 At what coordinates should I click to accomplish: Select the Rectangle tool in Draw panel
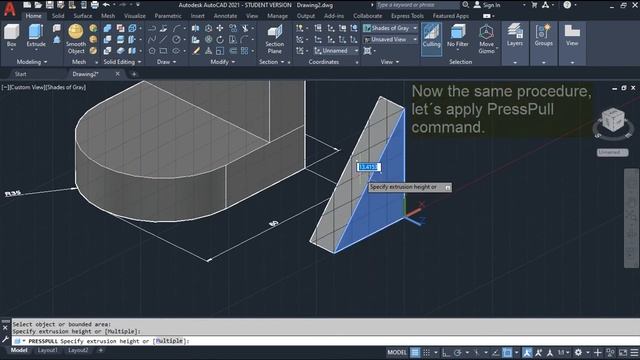pos(163,51)
